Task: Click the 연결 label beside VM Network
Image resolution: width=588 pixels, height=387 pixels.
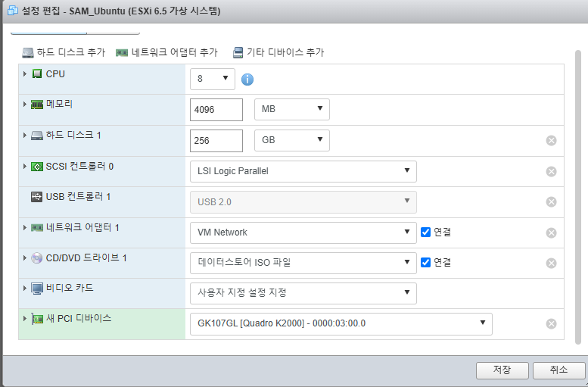Action: (x=442, y=232)
